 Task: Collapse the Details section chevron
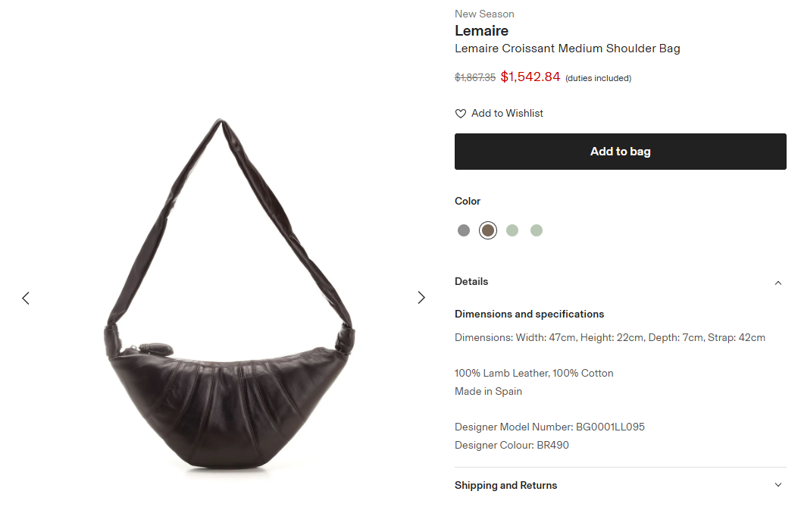click(778, 283)
